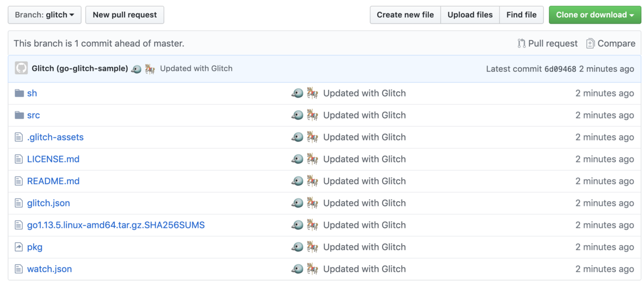Click the carousel horse emoji in glitch.json row

coord(312,203)
